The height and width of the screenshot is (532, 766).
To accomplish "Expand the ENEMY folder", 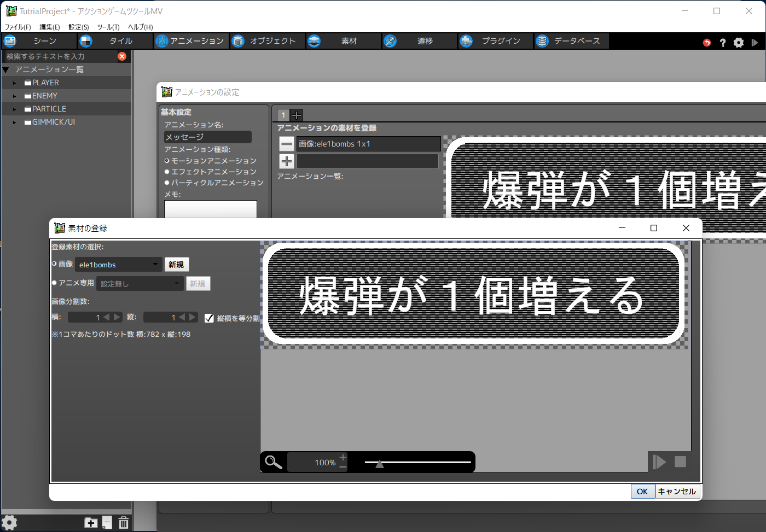I will [x=15, y=96].
